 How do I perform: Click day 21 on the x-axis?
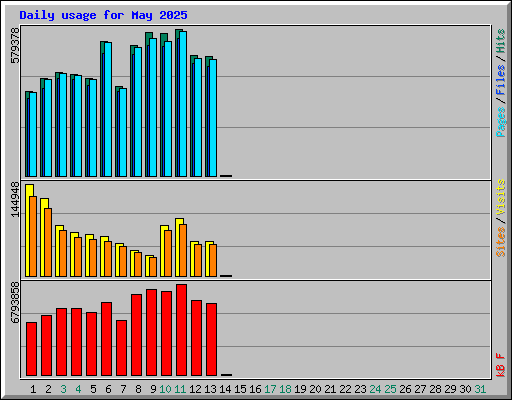[x=330, y=389]
